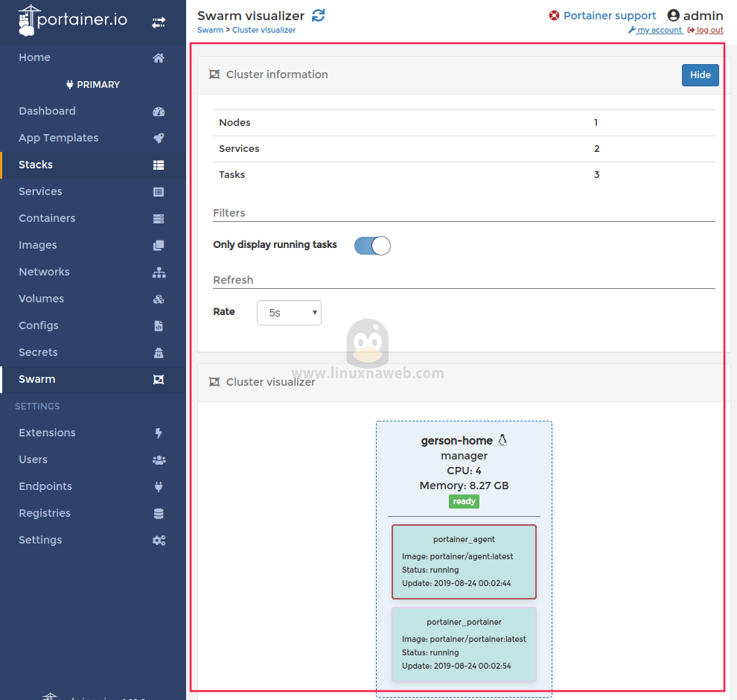Click the Services list icon
The height and width of the screenshot is (700, 737).
(x=159, y=192)
